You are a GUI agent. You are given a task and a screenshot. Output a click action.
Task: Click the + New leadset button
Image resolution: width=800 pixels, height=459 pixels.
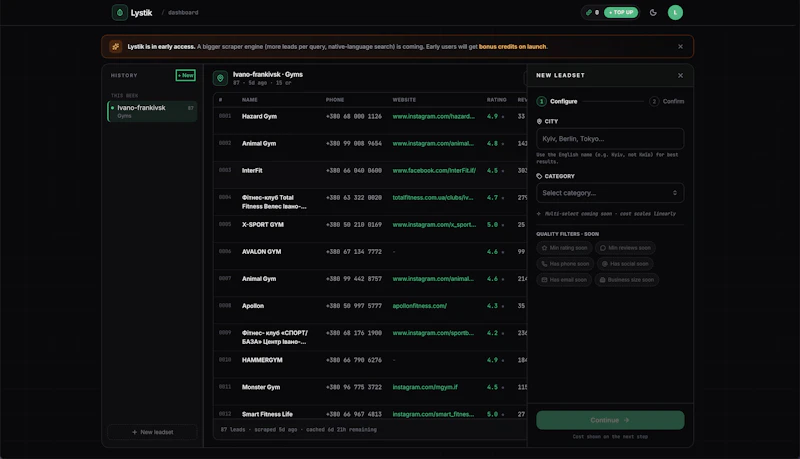pyautogui.click(x=152, y=432)
